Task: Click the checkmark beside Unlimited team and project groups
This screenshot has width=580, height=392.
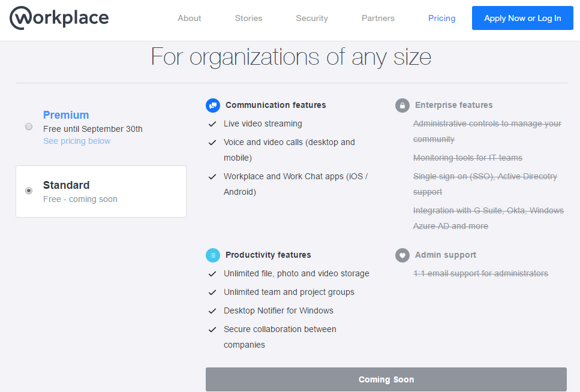Action: (x=212, y=292)
